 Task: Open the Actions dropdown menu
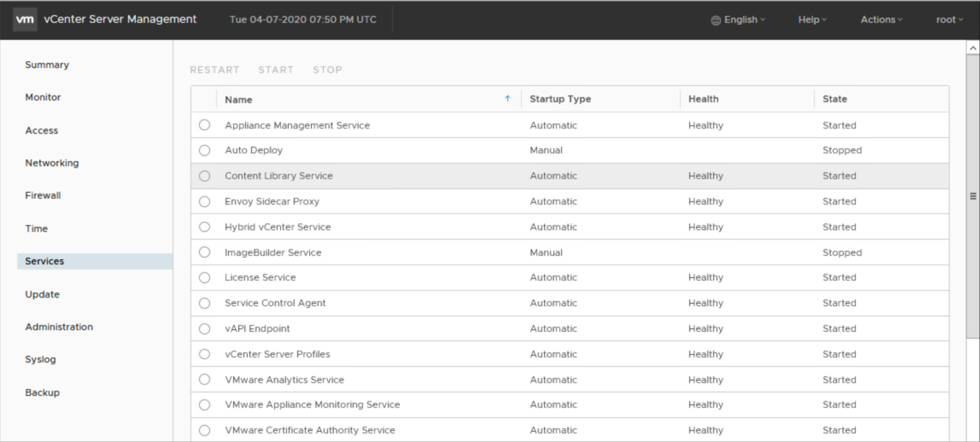pyautogui.click(x=881, y=19)
